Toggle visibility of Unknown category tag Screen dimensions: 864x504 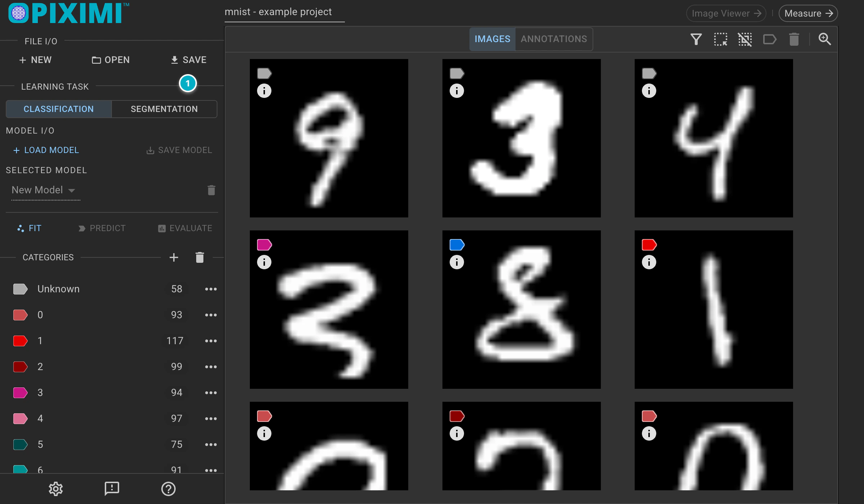(20, 289)
